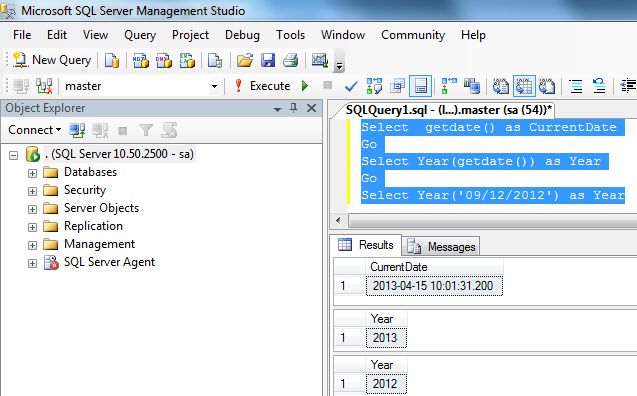Image resolution: width=637 pixels, height=396 pixels.
Task: Open the Community menu
Action: pyautogui.click(x=413, y=35)
